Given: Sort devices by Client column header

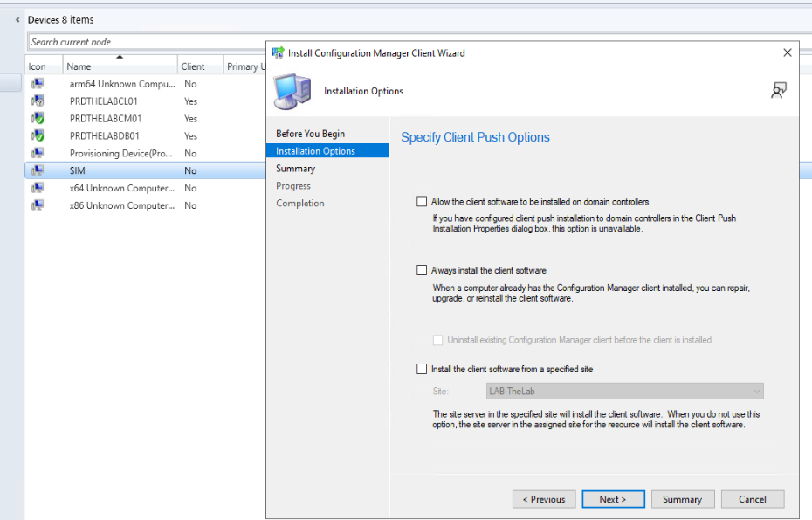Looking at the screenshot, I should coord(201,66).
